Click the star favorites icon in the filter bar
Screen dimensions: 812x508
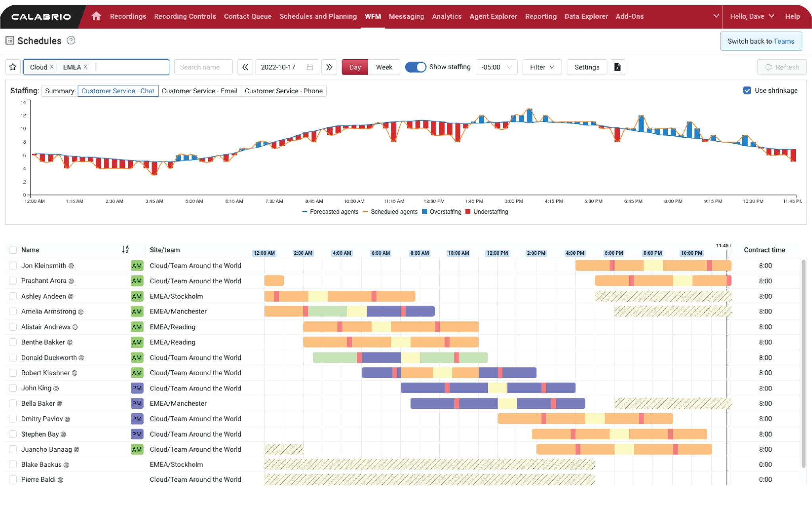coord(13,67)
